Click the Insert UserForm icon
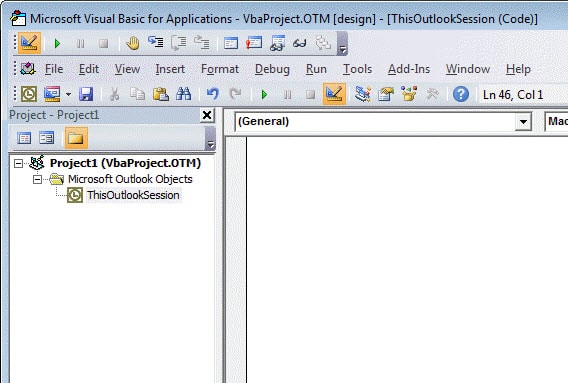This screenshot has height=383, width=568. click(52, 94)
